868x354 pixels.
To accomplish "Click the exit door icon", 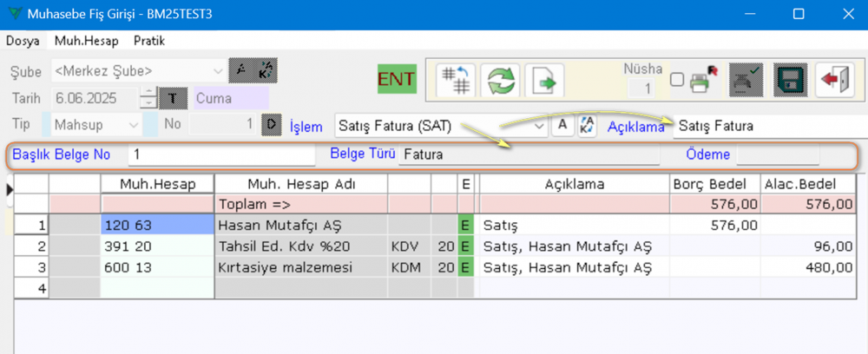I will coord(834,80).
